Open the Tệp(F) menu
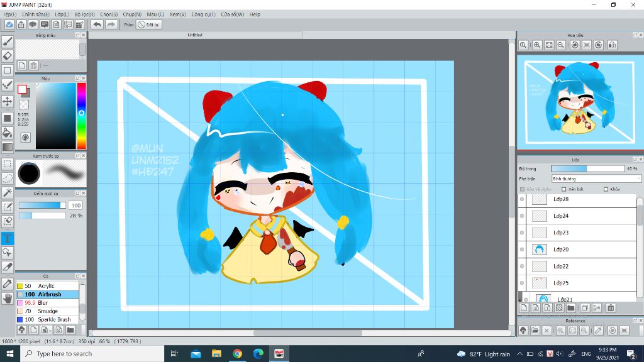 coord(10,14)
